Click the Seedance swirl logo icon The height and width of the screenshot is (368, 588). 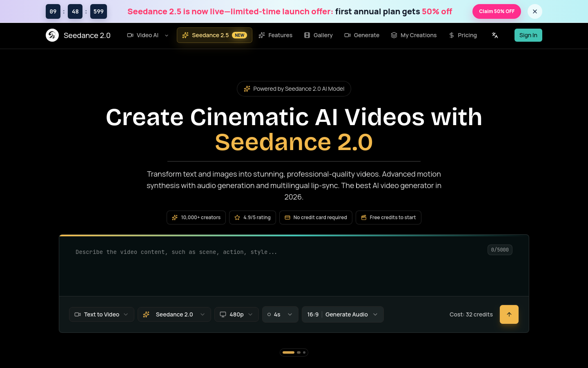[x=52, y=35]
